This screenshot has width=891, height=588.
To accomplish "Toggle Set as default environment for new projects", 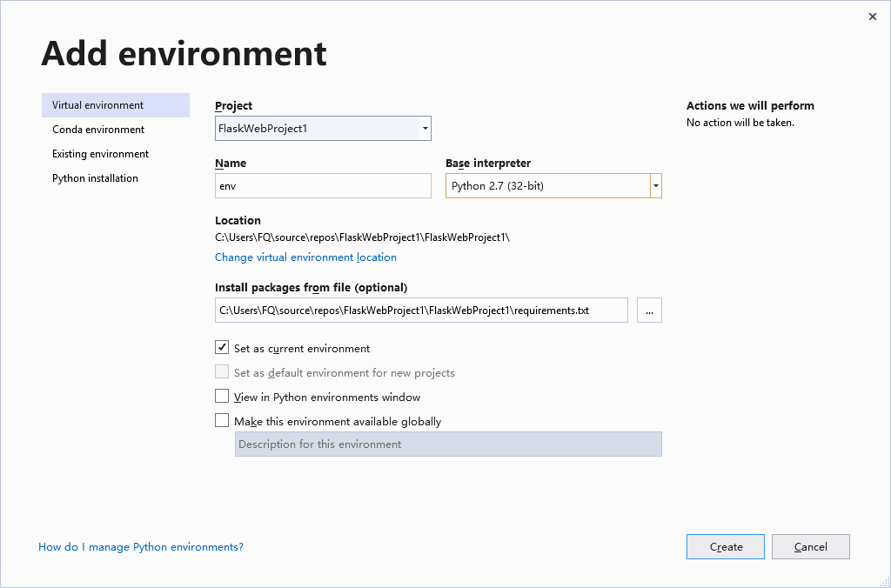I will click(x=222, y=372).
